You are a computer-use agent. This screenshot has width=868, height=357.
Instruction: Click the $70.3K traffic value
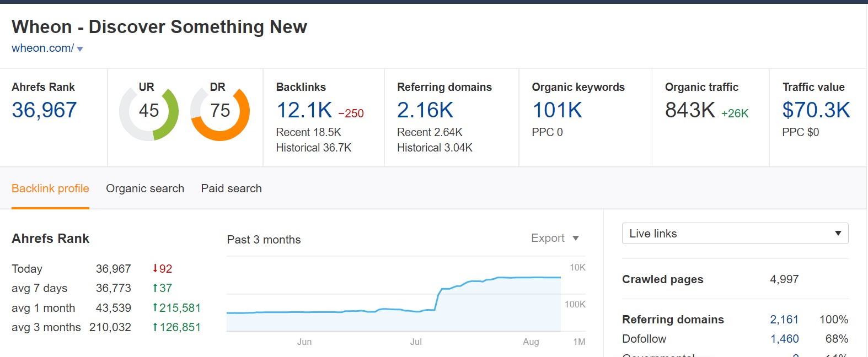pos(816,110)
